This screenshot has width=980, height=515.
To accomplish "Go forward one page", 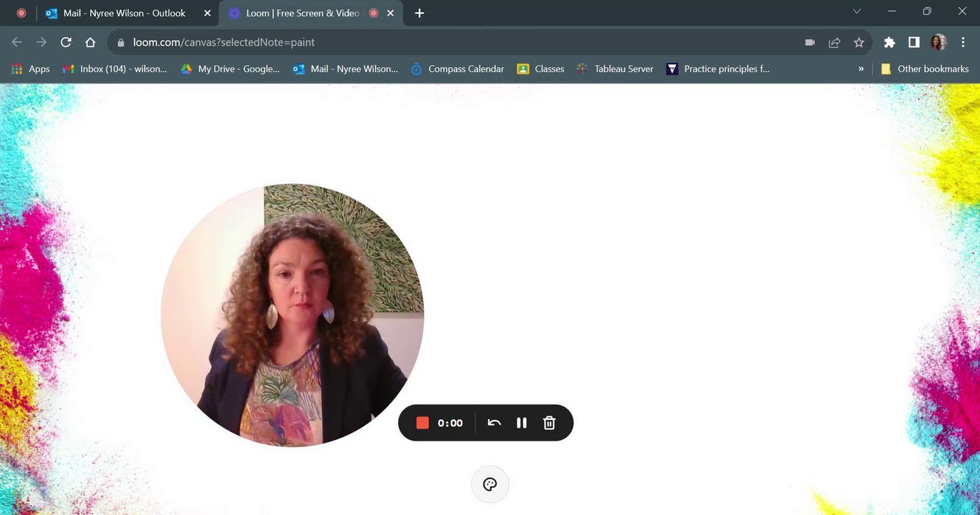I will 41,42.
